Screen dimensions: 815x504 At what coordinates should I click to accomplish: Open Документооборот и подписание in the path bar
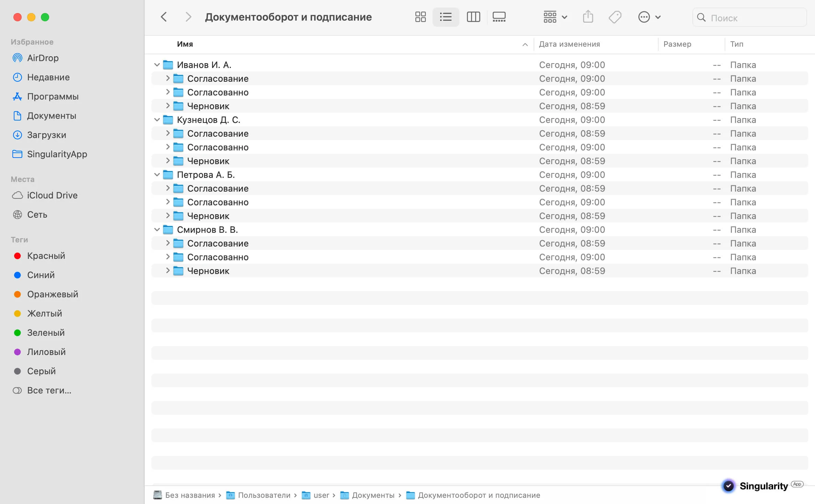click(473, 495)
